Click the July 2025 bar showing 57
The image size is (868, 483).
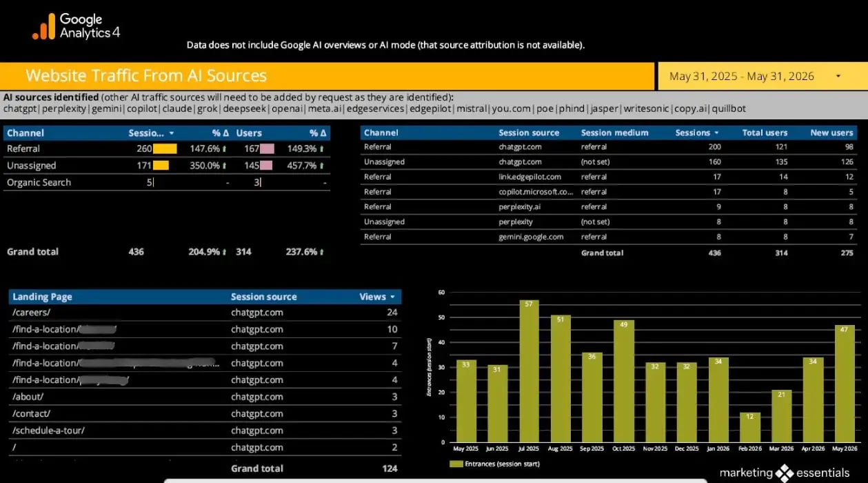pyautogui.click(x=529, y=371)
